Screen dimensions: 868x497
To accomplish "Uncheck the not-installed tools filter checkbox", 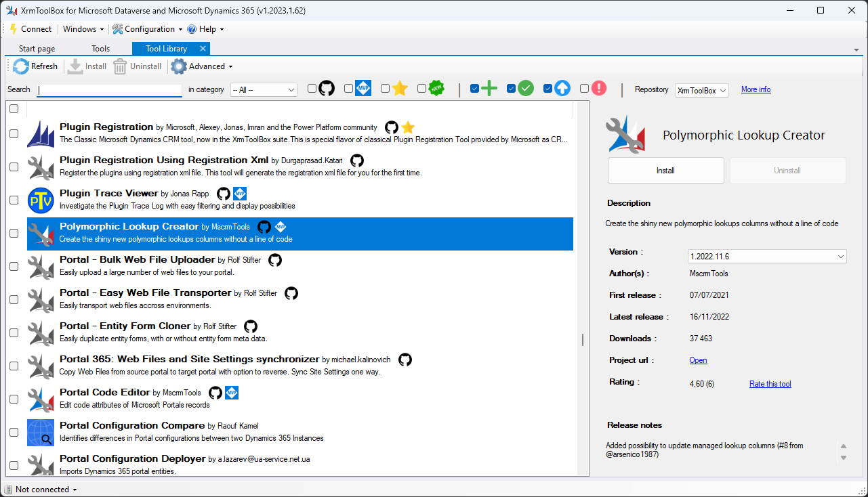I will pyautogui.click(x=474, y=89).
